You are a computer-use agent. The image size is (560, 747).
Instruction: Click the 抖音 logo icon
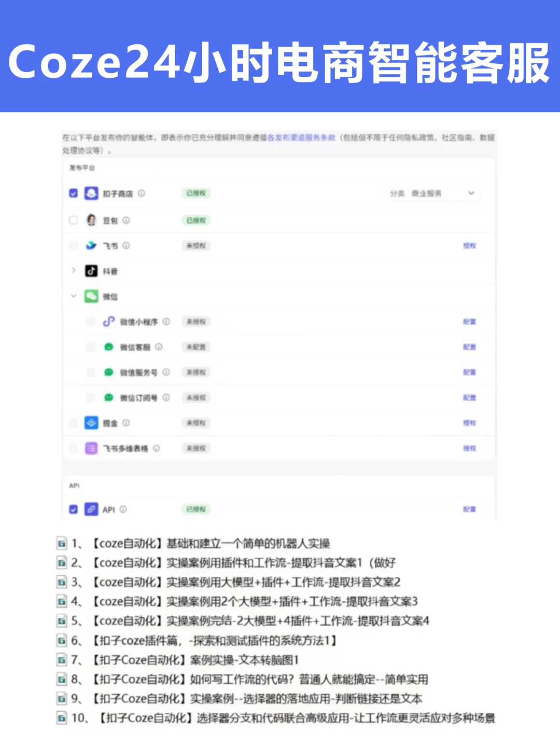91,271
